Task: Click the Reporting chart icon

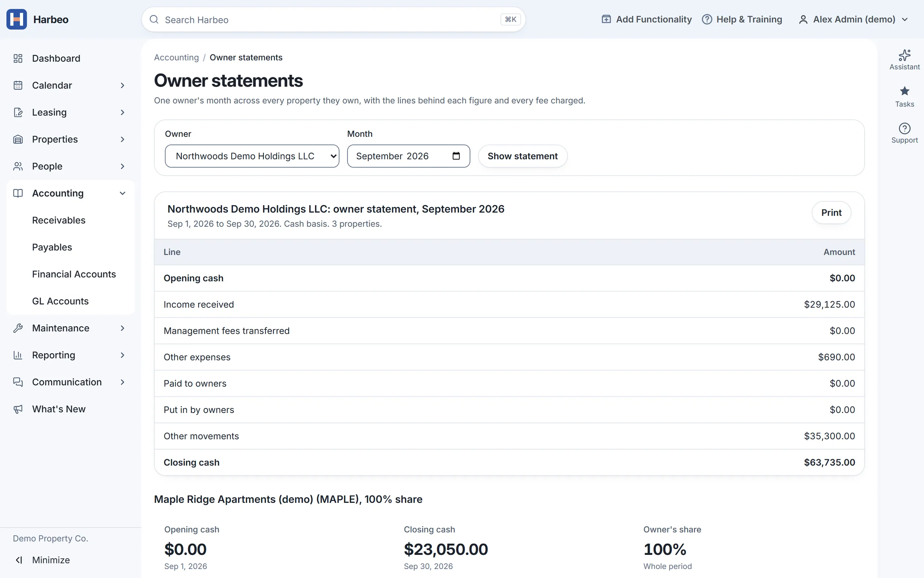Action: point(18,355)
